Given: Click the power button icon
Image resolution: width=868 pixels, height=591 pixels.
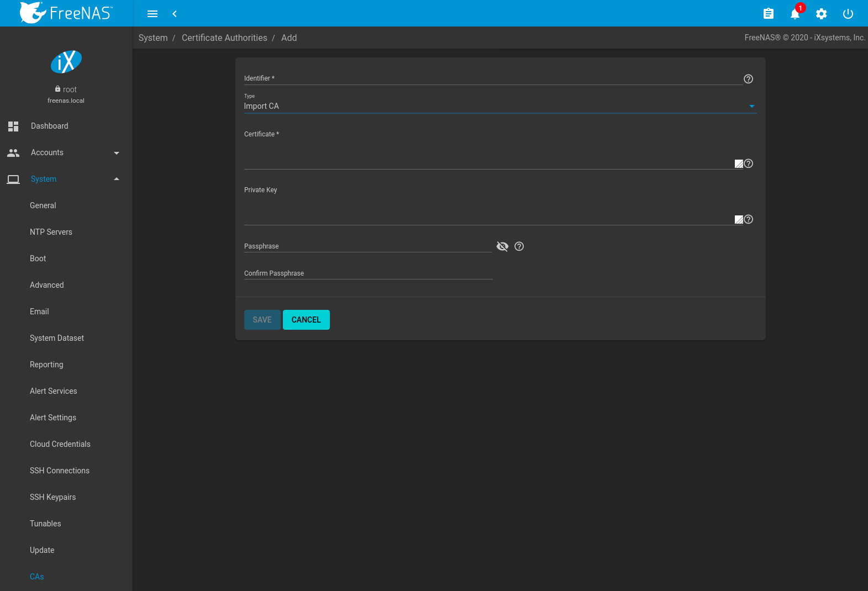Looking at the screenshot, I should point(848,14).
